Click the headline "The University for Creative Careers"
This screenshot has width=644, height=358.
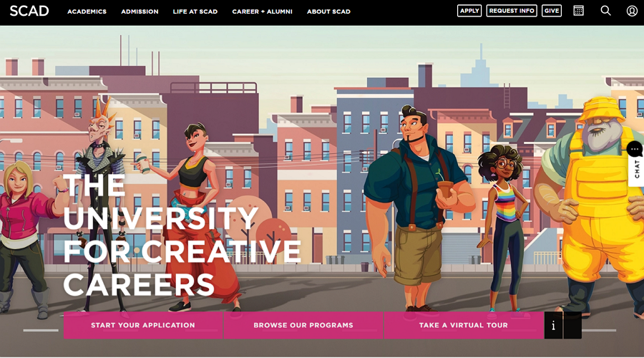182,235
